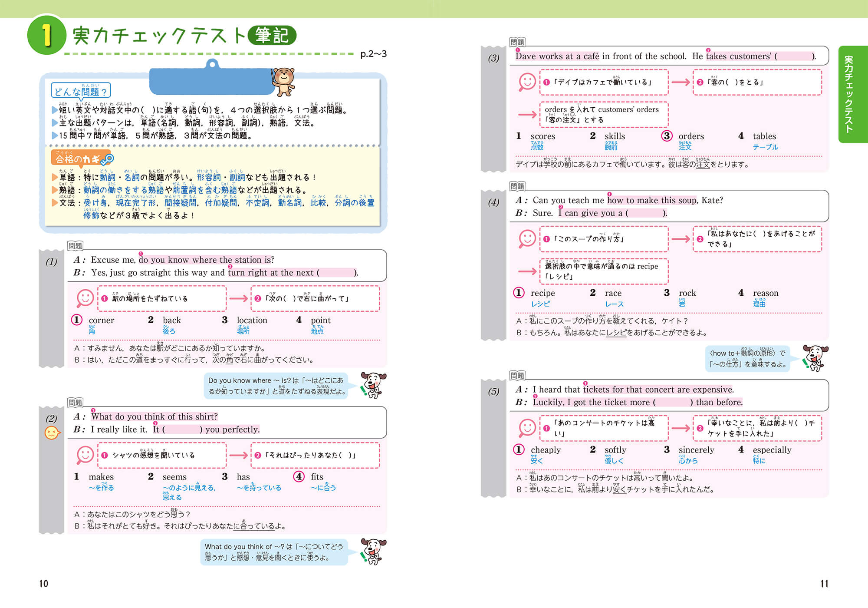Viewport: 868px width, 608px height.
Task: Click the pink smiley face in question (4)
Action: 527,239
